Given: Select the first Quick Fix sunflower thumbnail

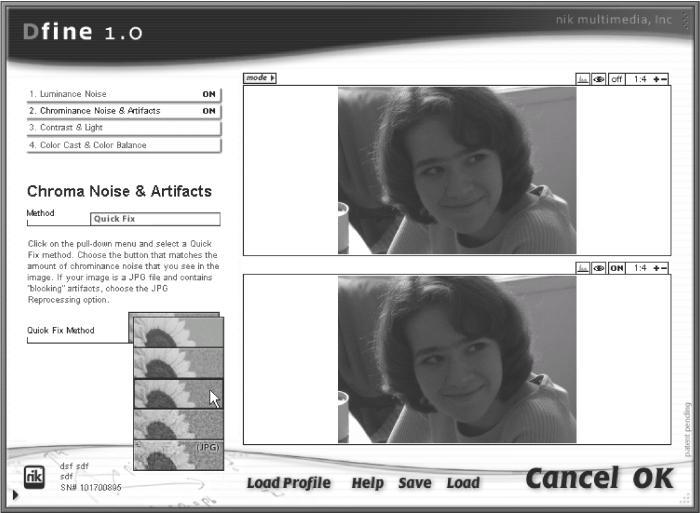Looking at the screenshot, I should pyautogui.click(x=178, y=332).
